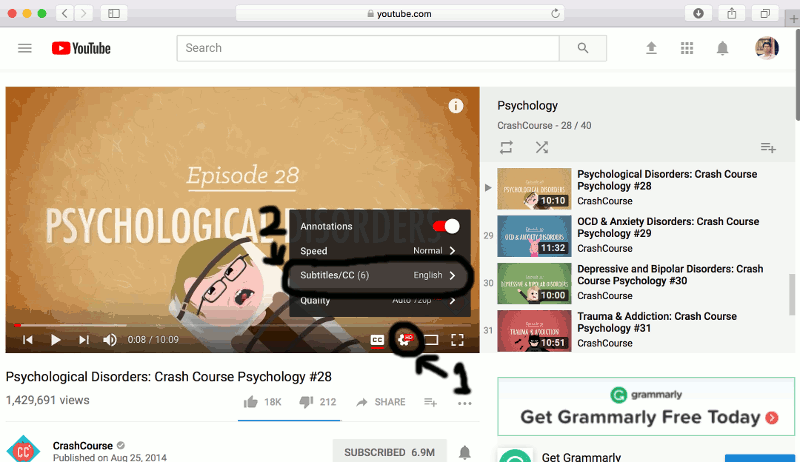This screenshot has width=800, height=462.
Task: Toggle closed captions CC button
Action: [377, 340]
